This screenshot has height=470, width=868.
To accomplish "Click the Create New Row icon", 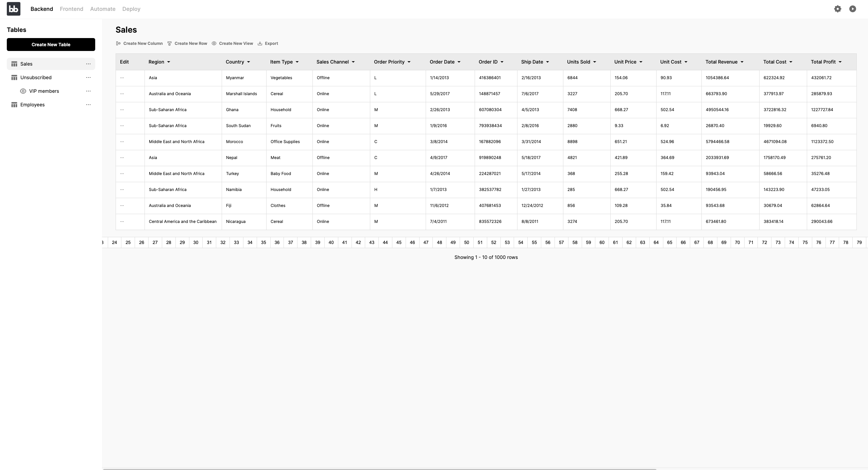I will click(169, 43).
